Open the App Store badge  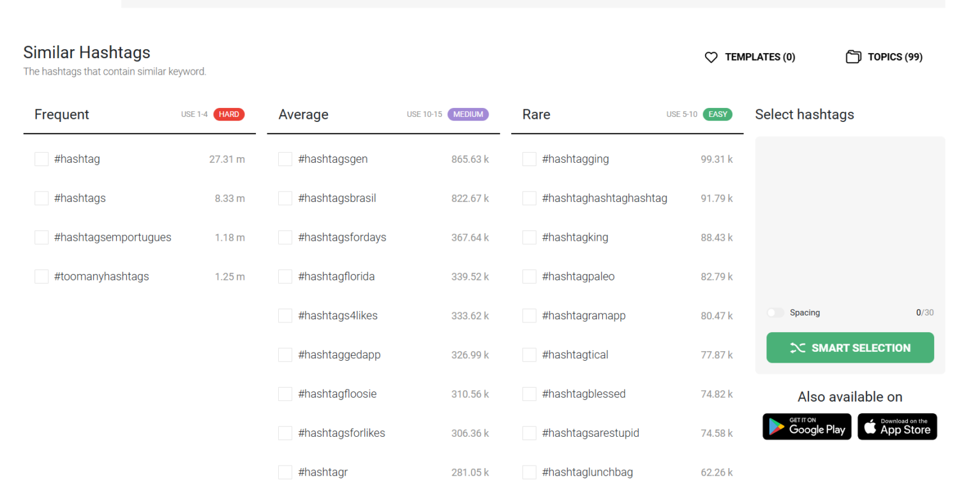click(897, 427)
